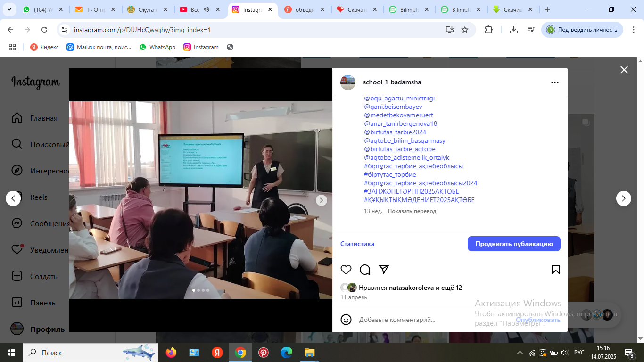This screenshot has width=644, height=362.
Task: Open the #ЗАҢЖӘНЕТӘРТІП2025АҚТӨБЕ hashtag
Action: [x=412, y=192]
